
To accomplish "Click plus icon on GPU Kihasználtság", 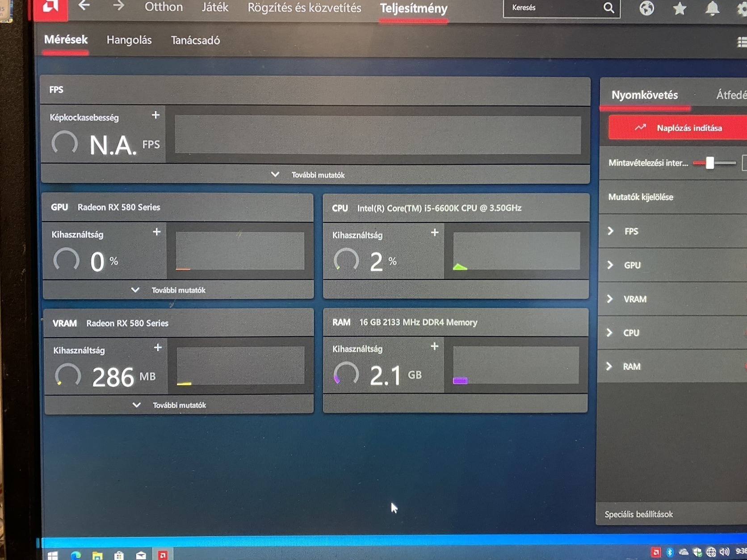I will point(156,232).
